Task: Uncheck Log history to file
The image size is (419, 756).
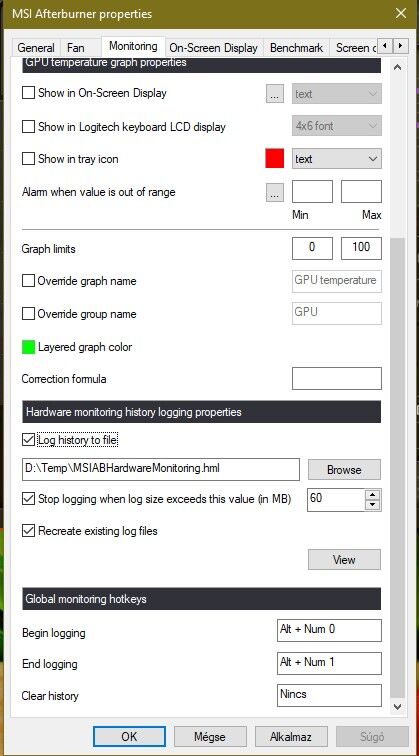Action: pos(28,440)
